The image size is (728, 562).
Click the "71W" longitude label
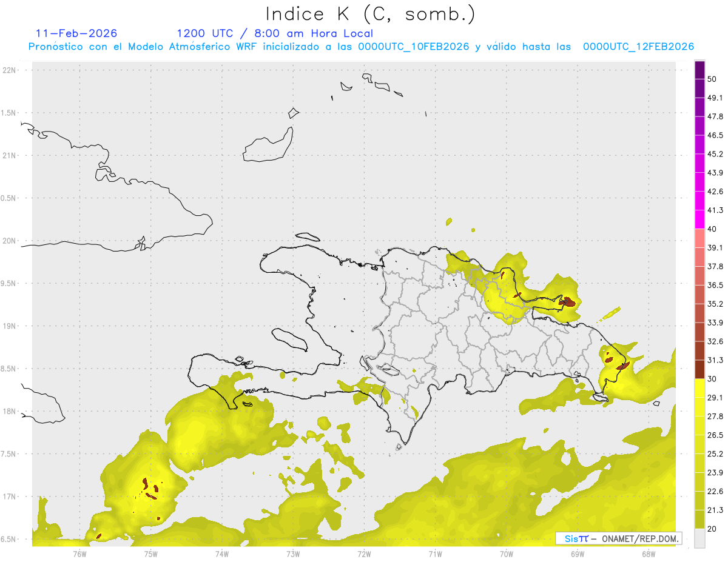(435, 554)
